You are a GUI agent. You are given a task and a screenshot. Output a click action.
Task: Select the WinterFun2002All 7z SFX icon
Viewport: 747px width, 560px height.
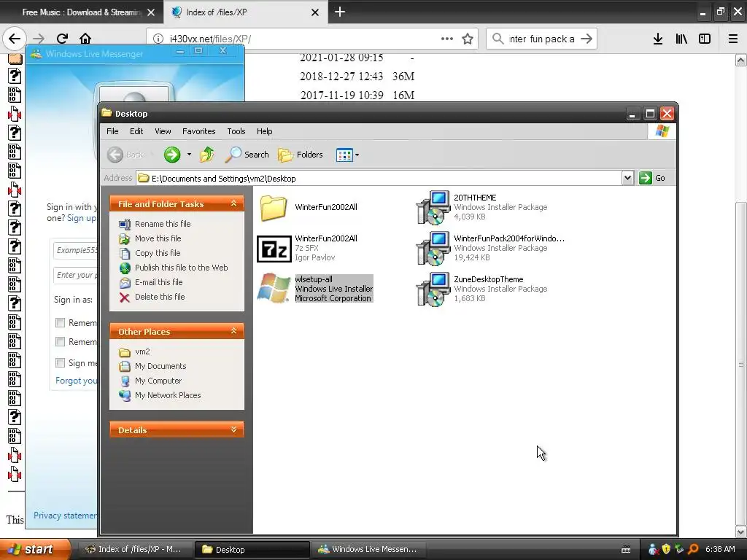click(x=274, y=249)
